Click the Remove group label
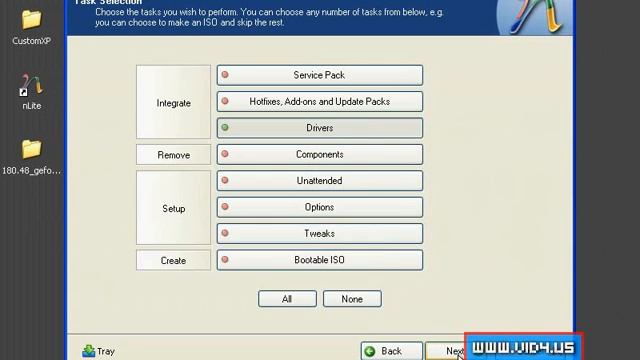Screen dimensions: 640x360 (x=173, y=155)
